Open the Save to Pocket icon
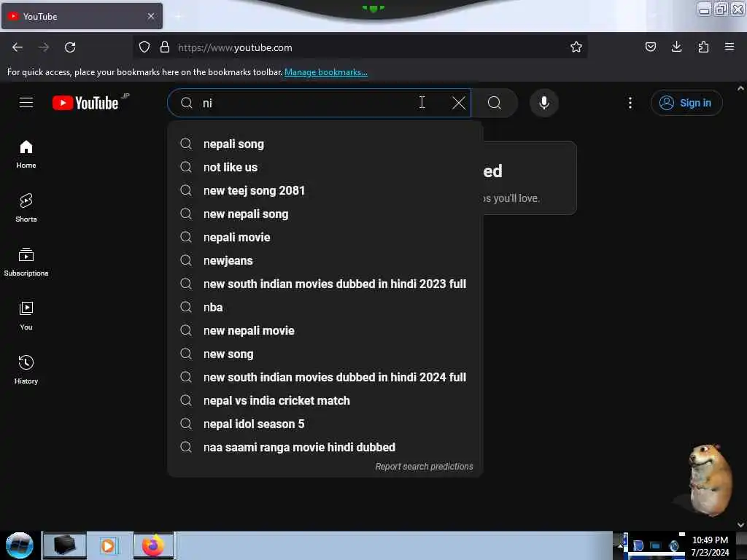The width and height of the screenshot is (747, 560). tap(650, 47)
